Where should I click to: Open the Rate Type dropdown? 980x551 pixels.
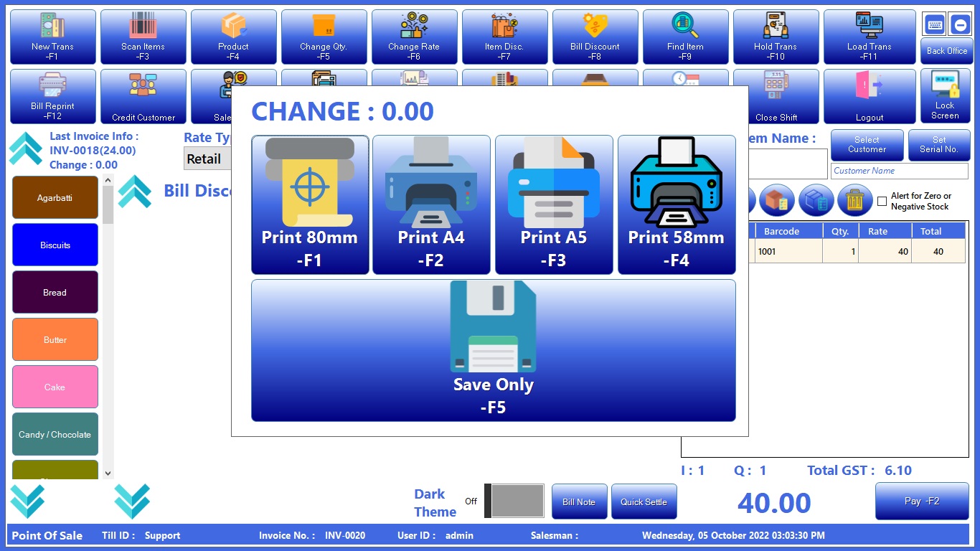207,159
